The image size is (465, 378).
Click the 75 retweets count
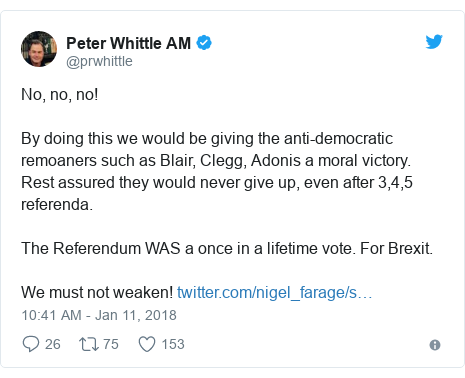[x=111, y=344]
